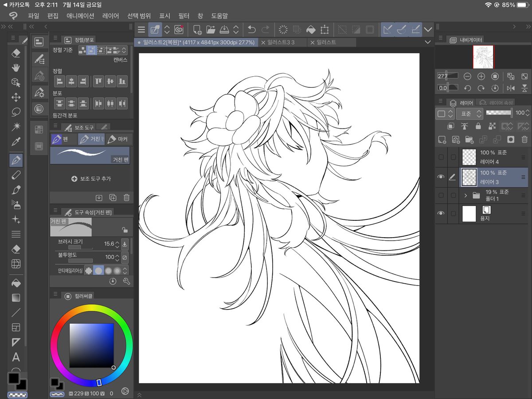Click layer opacity slider
Viewport: 532px width, 399px height.
(499, 113)
